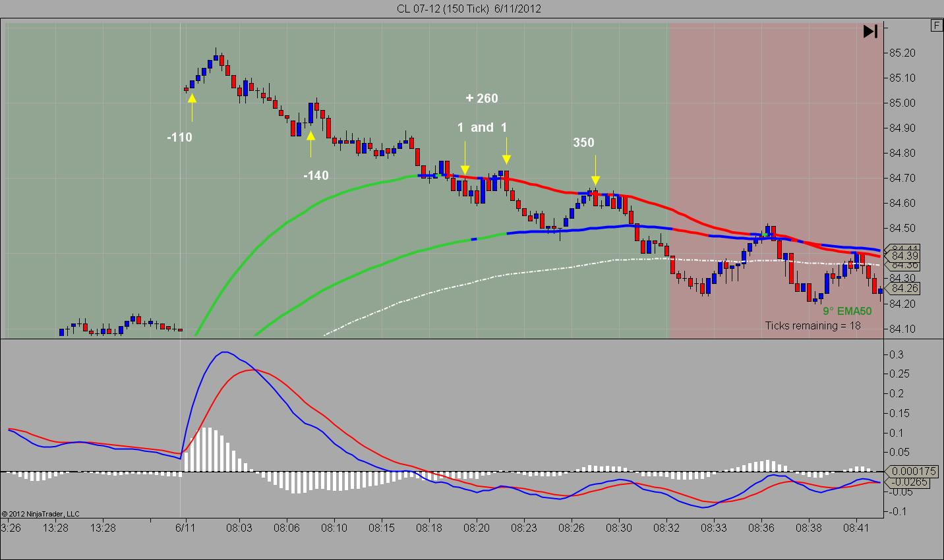Click the 84.39 price marker on the axis
Screen dimensions: 944x560
[x=904, y=256]
